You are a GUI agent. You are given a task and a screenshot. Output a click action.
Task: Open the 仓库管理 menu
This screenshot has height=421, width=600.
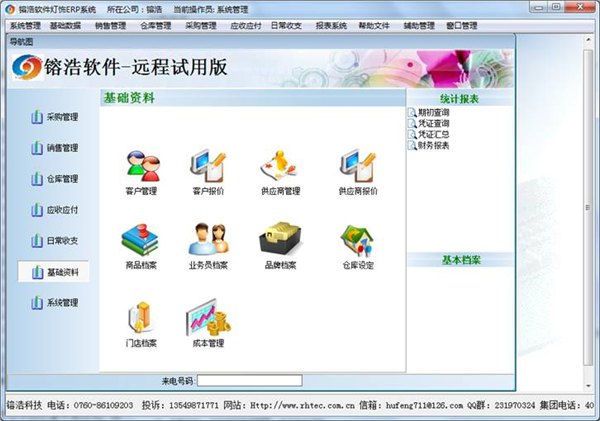155,26
